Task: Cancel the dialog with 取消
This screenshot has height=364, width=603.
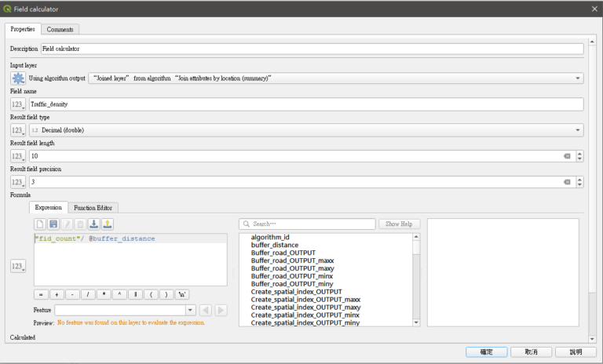Action: tap(531, 352)
